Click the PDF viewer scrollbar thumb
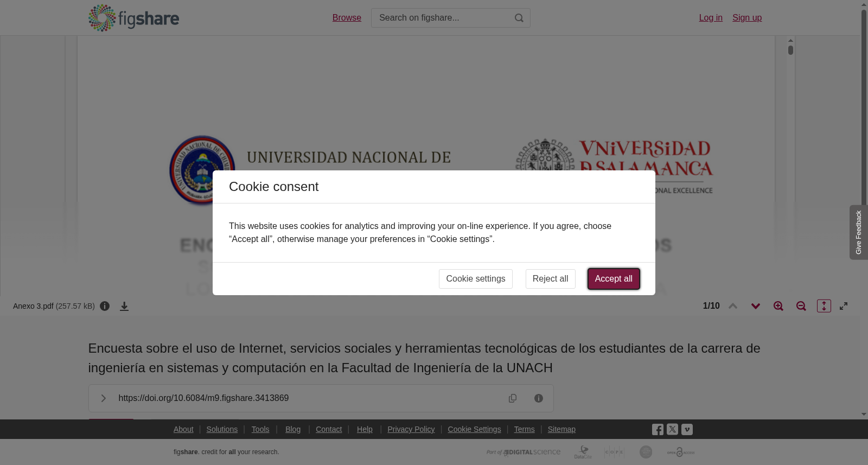The image size is (868, 465). click(791, 50)
